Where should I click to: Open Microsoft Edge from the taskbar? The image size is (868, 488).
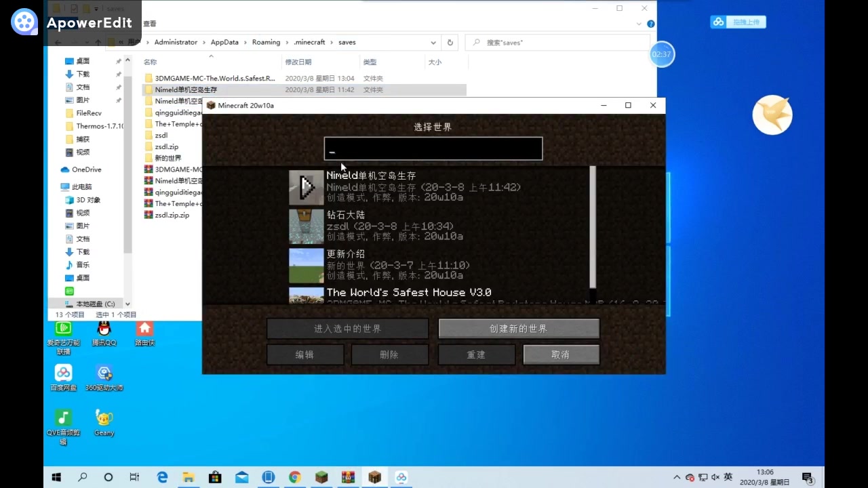162,477
